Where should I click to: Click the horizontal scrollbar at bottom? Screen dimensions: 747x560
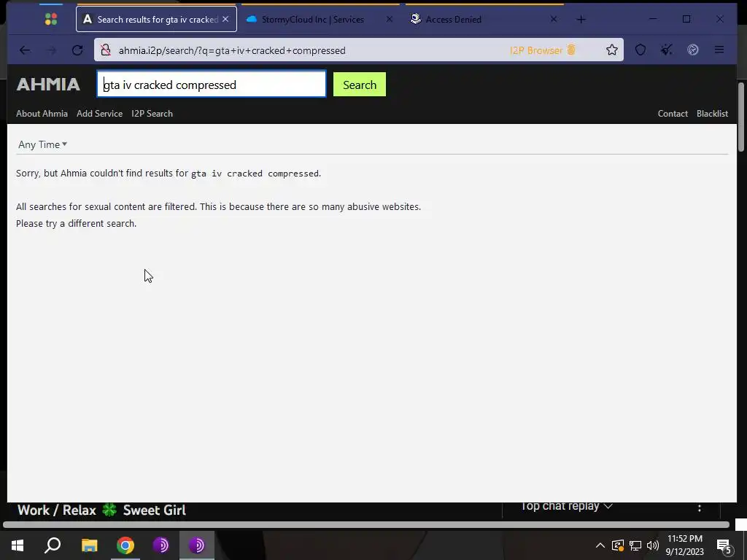coord(366,524)
